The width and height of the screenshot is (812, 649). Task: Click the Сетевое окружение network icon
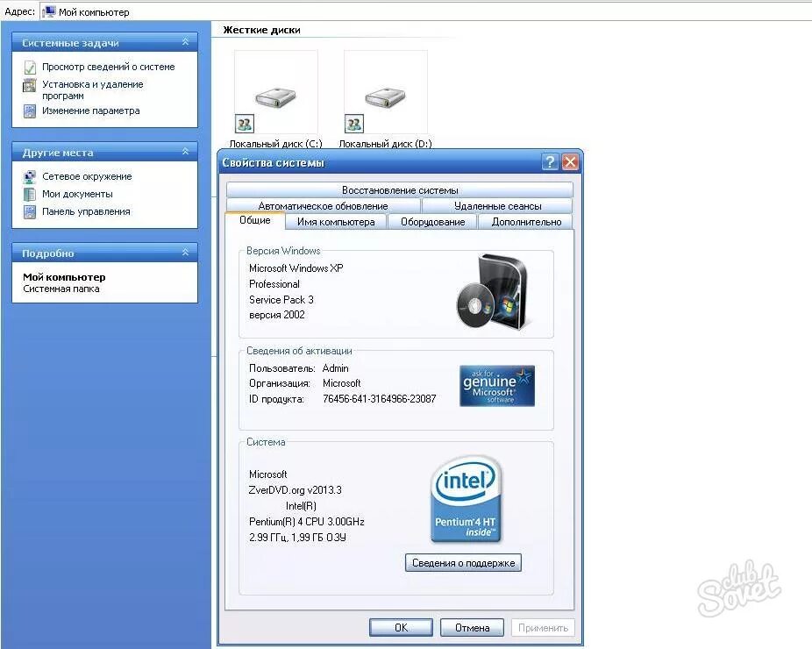click(x=30, y=177)
